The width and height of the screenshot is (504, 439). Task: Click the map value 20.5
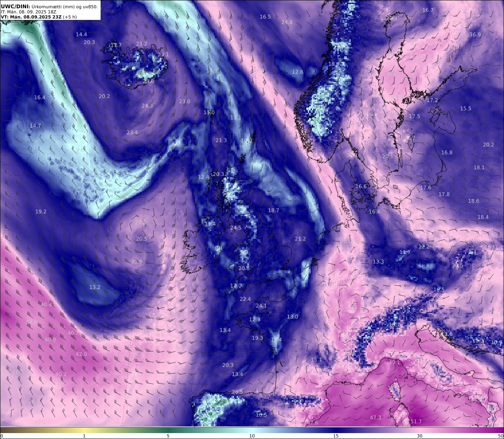142,239
